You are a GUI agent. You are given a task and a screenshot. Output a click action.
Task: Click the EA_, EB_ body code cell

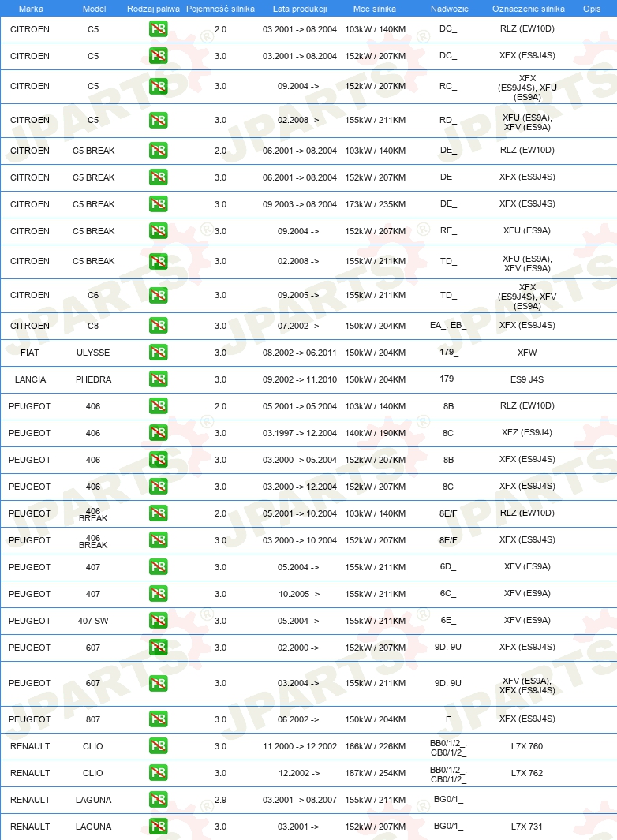448,325
